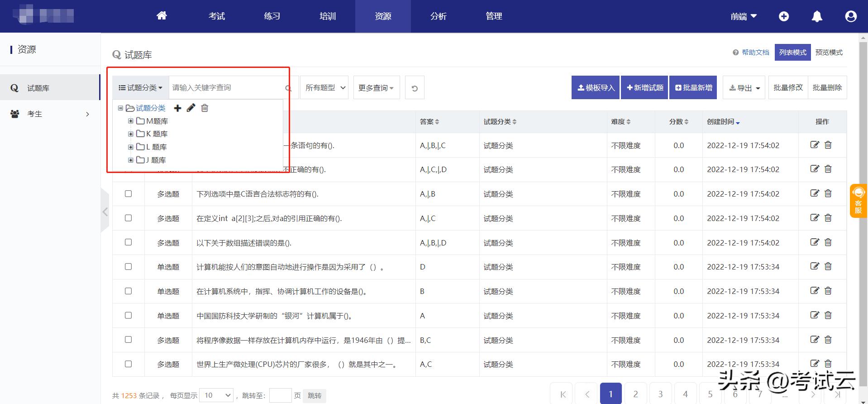Collapse the left sidebar arrow handle
The width and height of the screenshot is (868, 404).
[105, 212]
